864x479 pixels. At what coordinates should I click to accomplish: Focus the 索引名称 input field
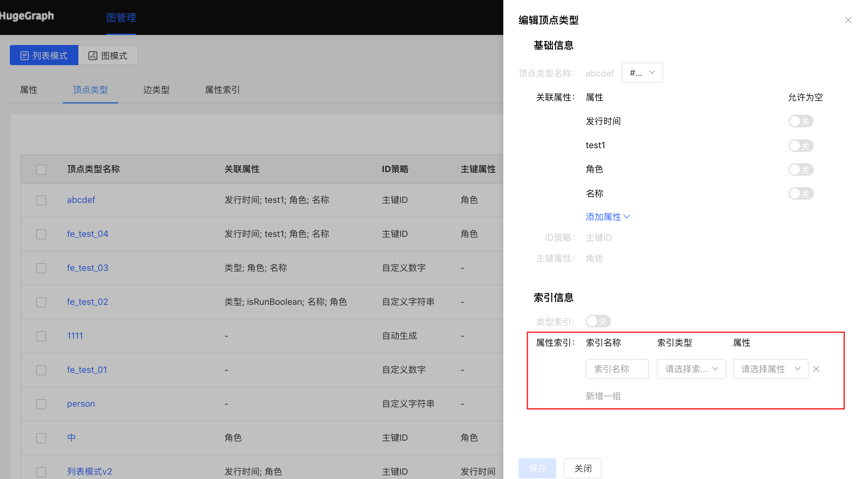click(617, 369)
